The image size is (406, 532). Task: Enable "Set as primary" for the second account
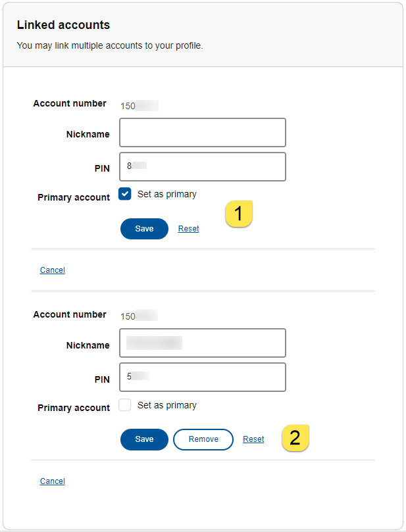124,404
